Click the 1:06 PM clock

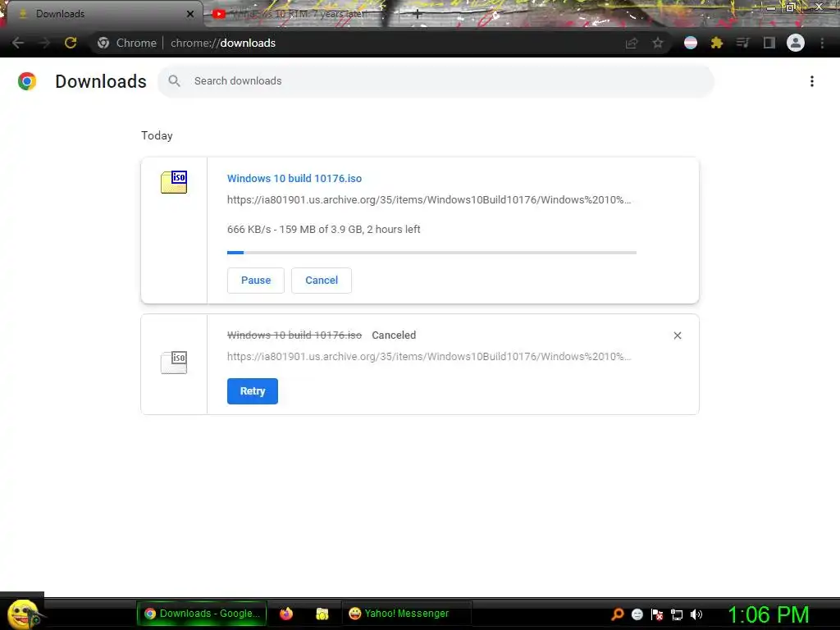(768, 614)
